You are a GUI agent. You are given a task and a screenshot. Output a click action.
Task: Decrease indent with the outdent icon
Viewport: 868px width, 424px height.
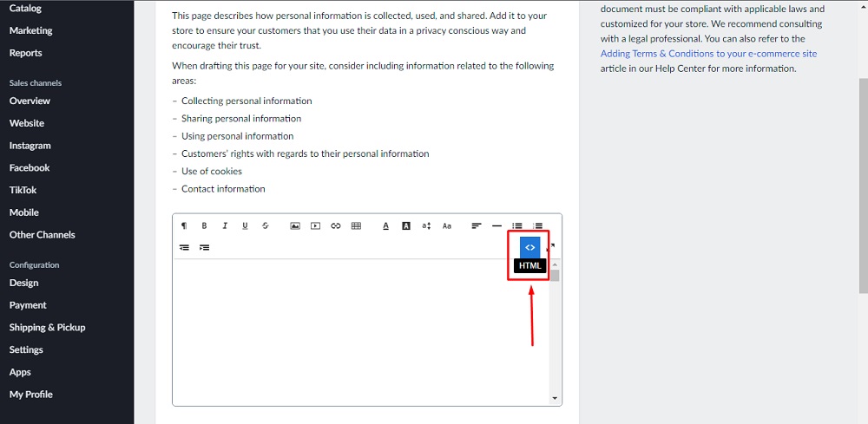click(x=184, y=247)
